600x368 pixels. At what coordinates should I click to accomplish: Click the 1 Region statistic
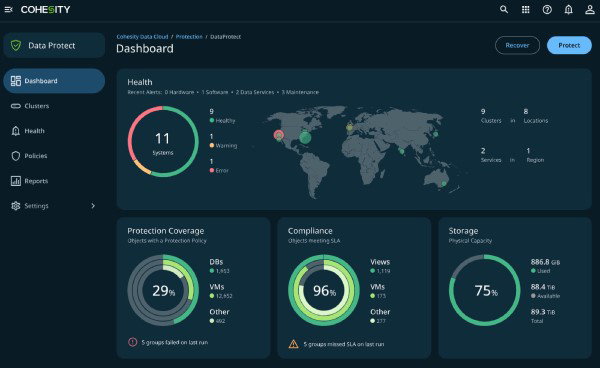click(x=535, y=155)
